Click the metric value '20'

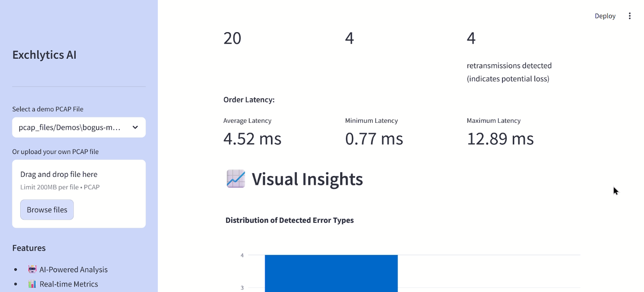point(233,38)
